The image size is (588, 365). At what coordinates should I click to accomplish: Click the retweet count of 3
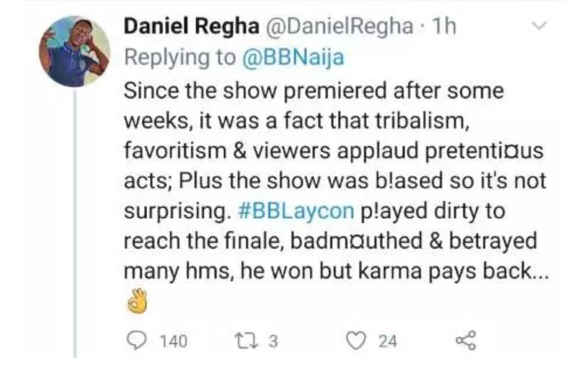(274, 341)
